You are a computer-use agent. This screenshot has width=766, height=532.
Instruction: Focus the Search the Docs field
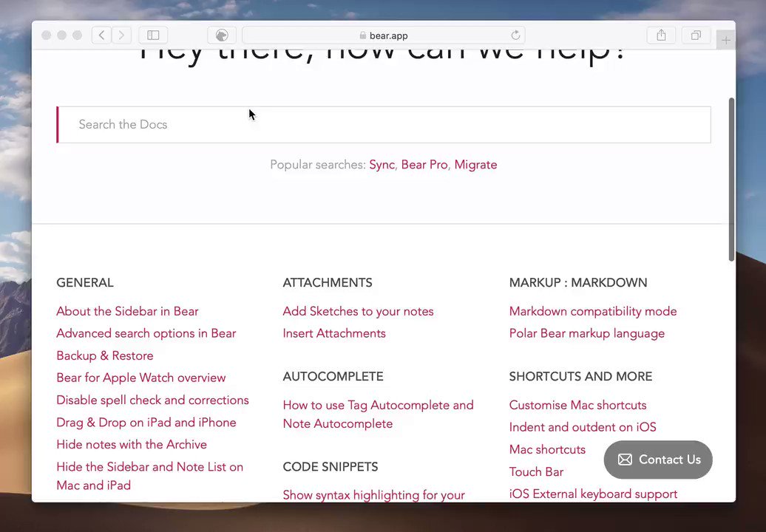pyautogui.click(x=384, y=124)
